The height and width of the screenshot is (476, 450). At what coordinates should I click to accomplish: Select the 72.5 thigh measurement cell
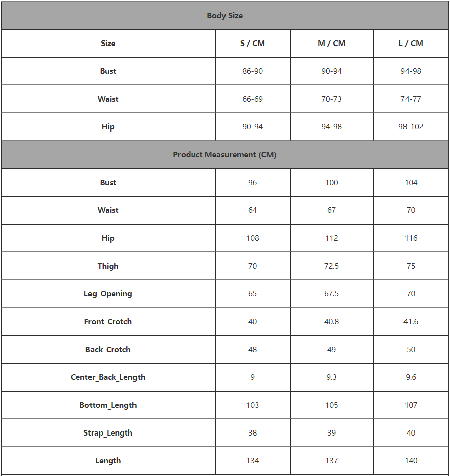pos(331,266)
